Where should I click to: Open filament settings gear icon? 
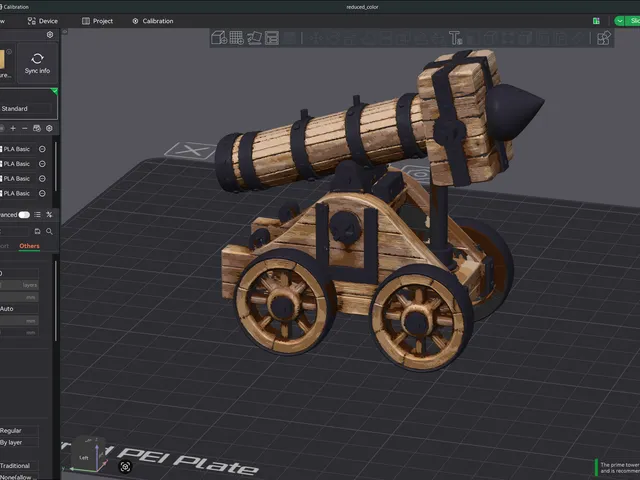tap(49, 128)
